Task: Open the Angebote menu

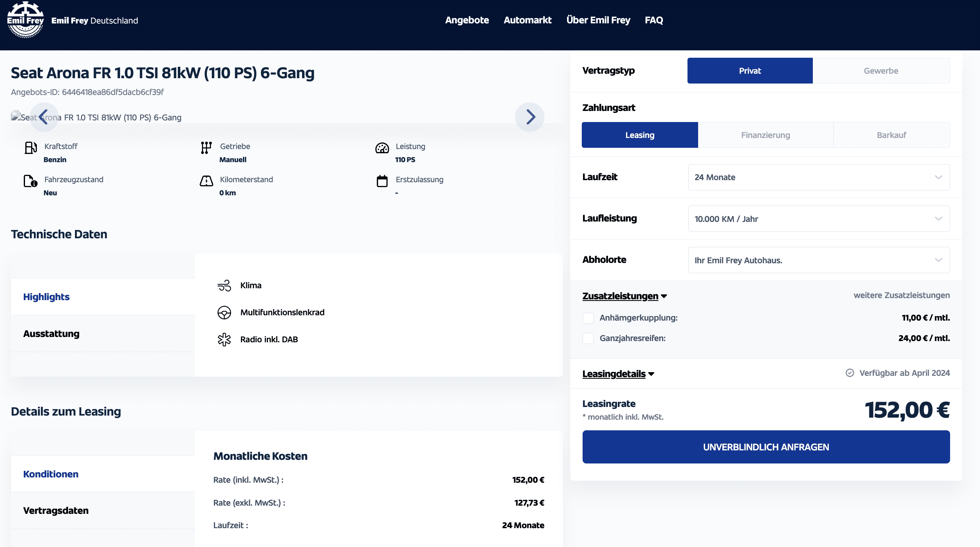Action: click(x=467, y=20)
